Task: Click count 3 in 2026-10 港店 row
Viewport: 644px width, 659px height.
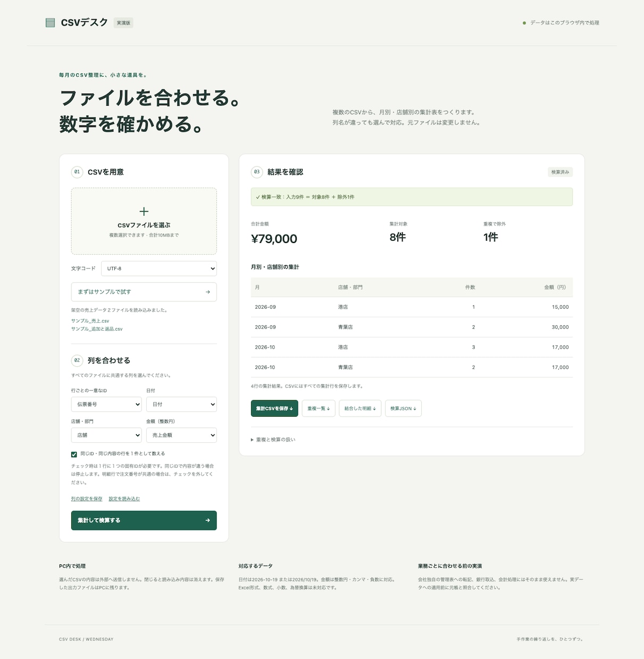Action: click(473, 347)
